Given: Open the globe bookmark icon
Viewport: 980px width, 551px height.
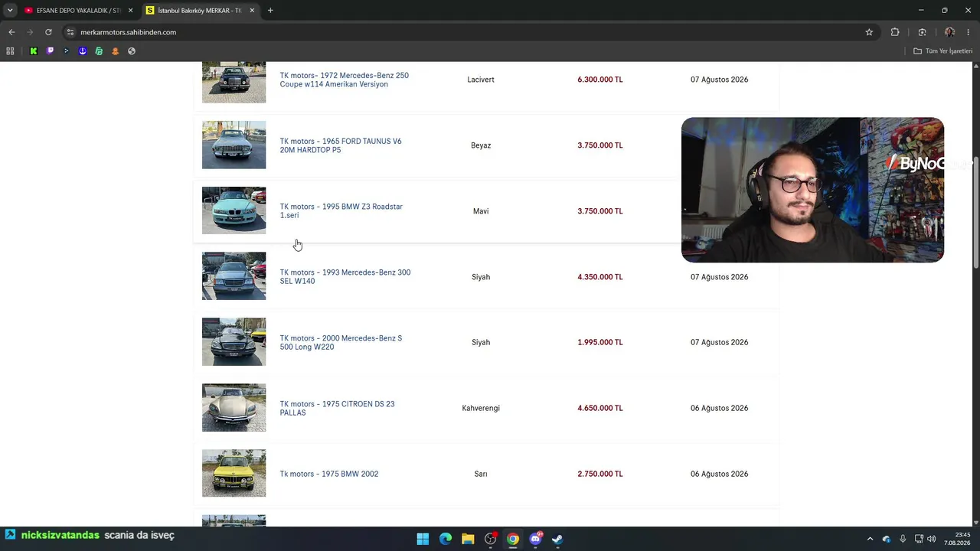Looking at the screenshot, I should tap(132, 51).
